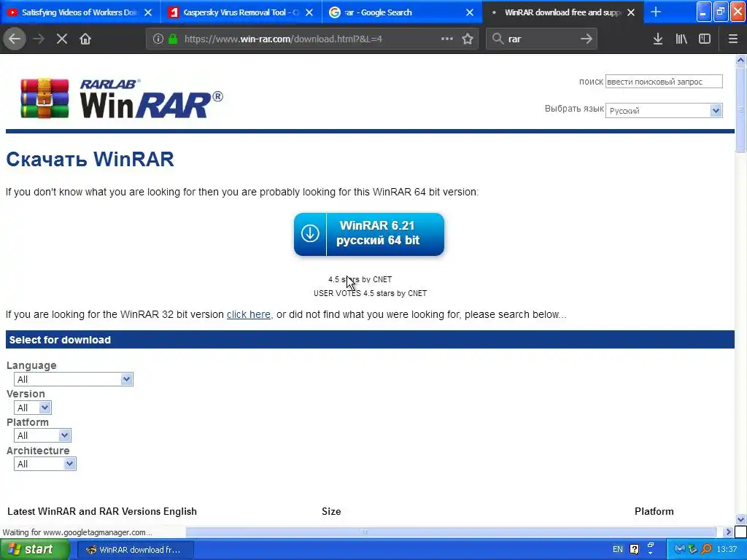The height and width of the screenshot is (560, 747).
Task: Click the green padlock security icon
Action: [174, 39]
